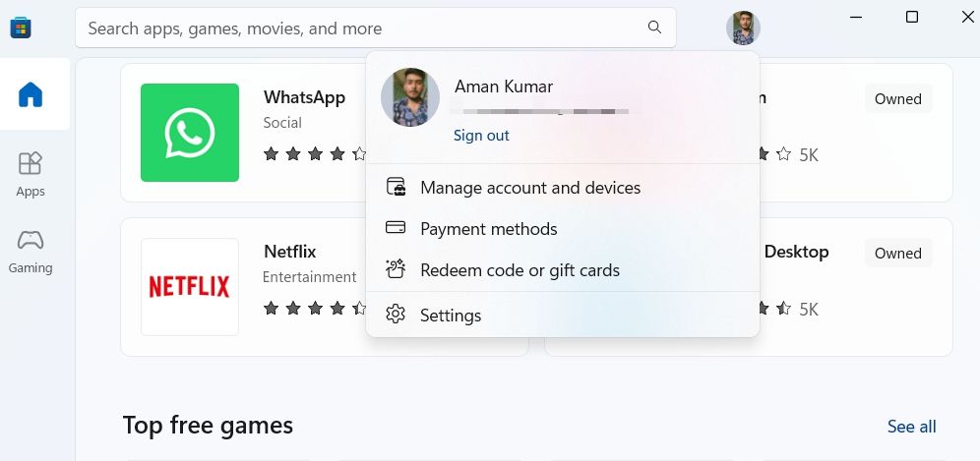Click the Payment methods card icon
The width and height of the screenshot is (980, 461).
pos(396,228)
